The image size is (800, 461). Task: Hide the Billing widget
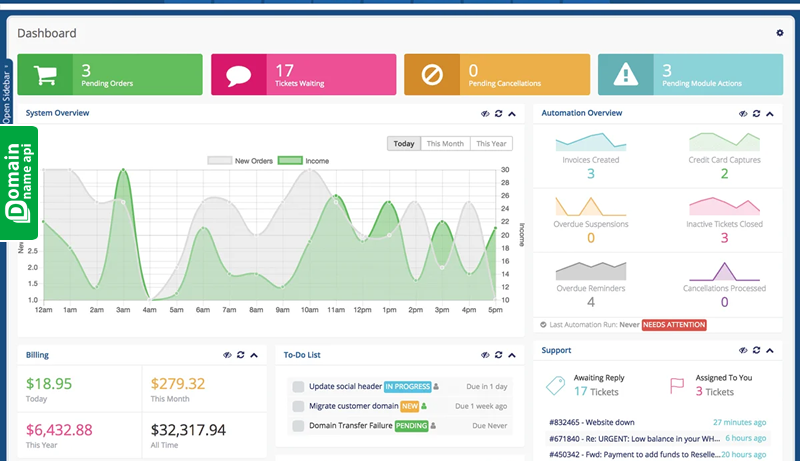tap(227, 355)
